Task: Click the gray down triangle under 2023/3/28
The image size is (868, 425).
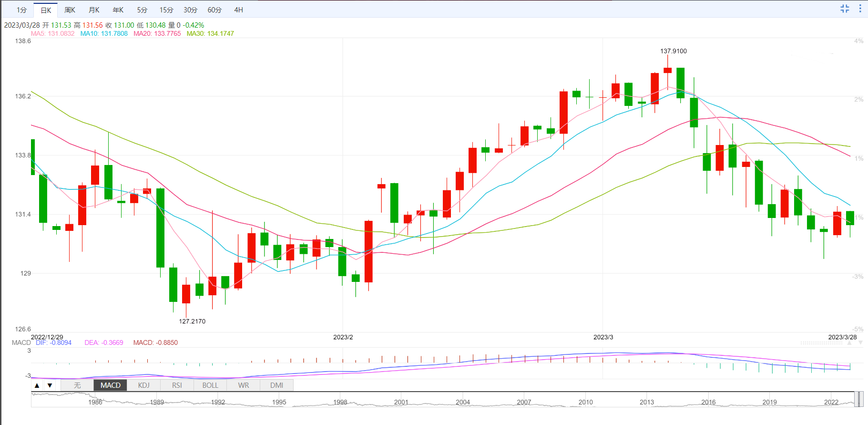Action: coord(860,343)
